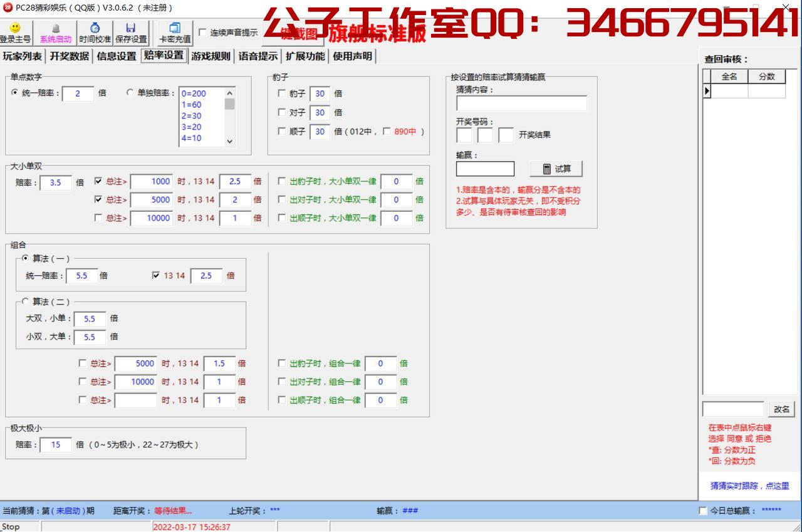
Task: Toggle the 13 14 checkbox in 算法(一)
Action: tap(156, 275)
